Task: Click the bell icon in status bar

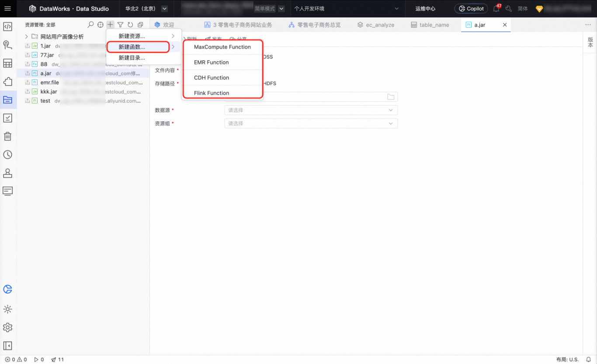Action: [x=589, y=360]
